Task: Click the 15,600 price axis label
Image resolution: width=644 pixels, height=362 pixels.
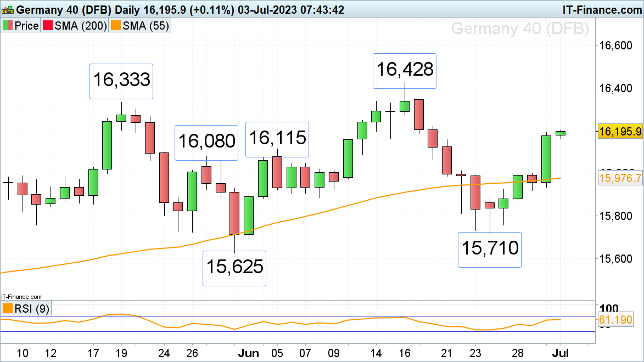Action: [x=615, y=258]
